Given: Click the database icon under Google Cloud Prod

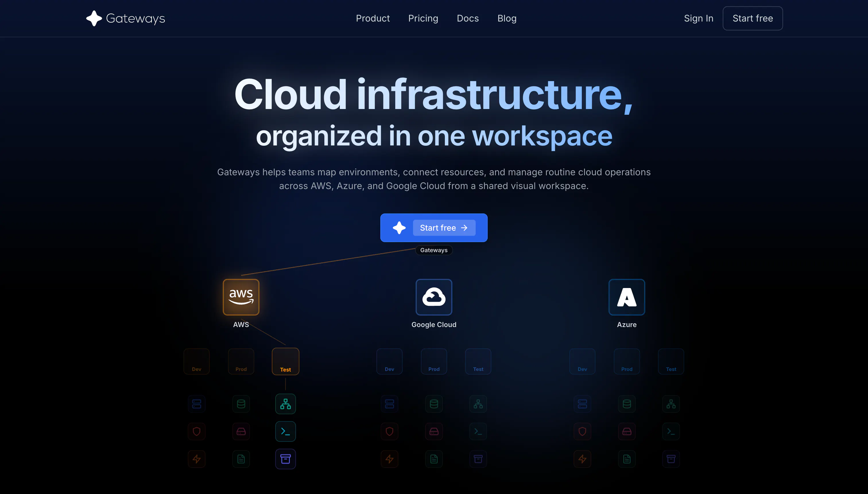Looking at the screenshot, I should [434, 404].
